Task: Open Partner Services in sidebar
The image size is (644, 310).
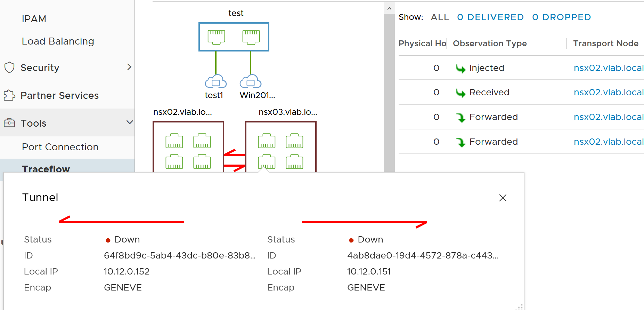Action: coord(59,95)
